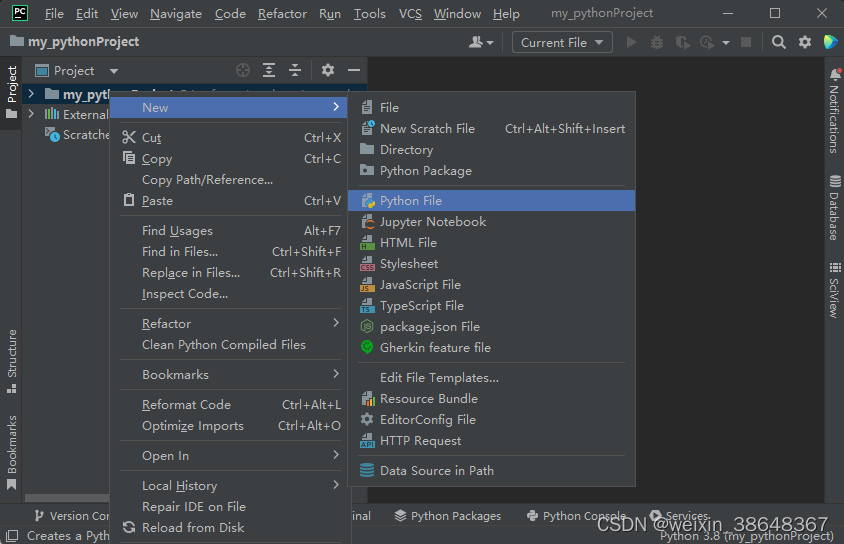Viewport: 844px width, 544px height.
Task: Open the Project view selector dropdown
Action: coord(76,70)
